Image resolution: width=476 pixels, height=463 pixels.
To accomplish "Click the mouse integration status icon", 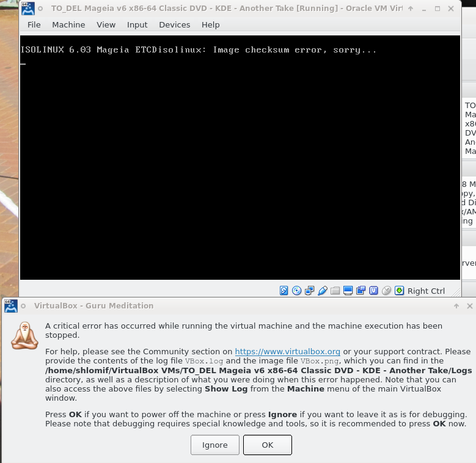I will coord(386,291).
